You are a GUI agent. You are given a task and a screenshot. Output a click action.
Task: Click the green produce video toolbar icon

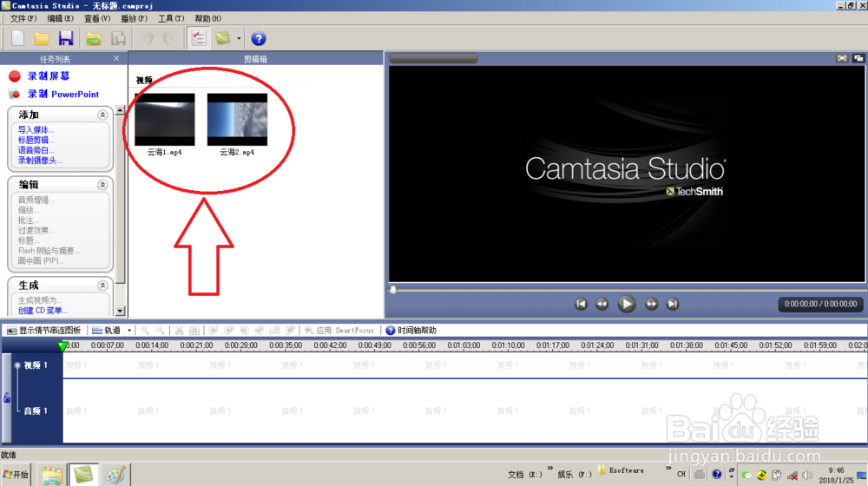point(223,38)
